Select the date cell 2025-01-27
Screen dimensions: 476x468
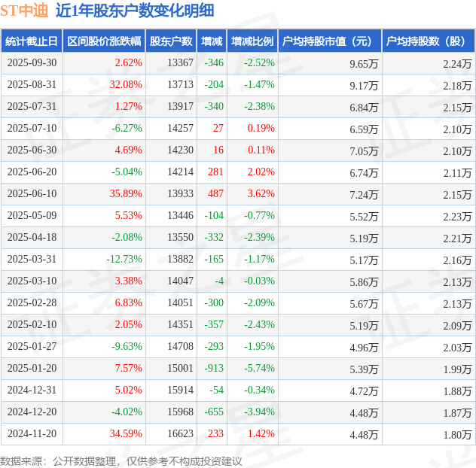[x=32, y=346]
